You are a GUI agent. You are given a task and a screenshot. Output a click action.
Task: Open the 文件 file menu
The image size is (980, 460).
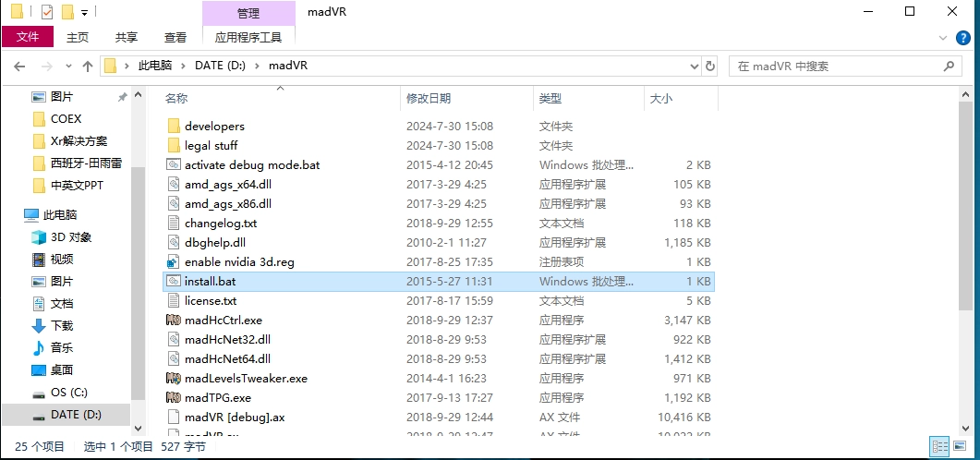28,37
